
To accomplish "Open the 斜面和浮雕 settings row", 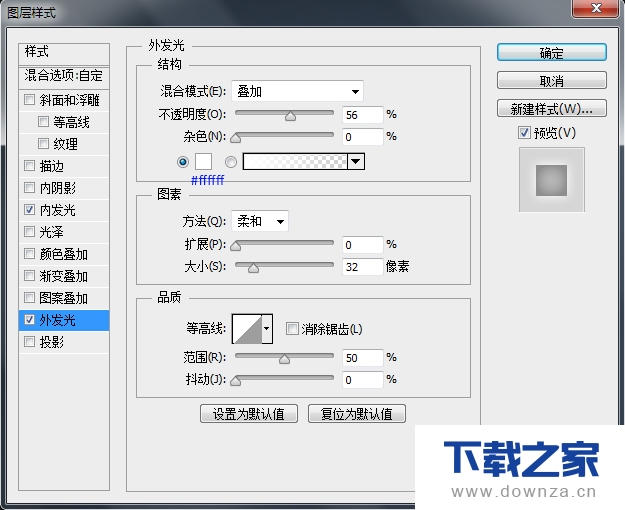I will pos(64,100).
